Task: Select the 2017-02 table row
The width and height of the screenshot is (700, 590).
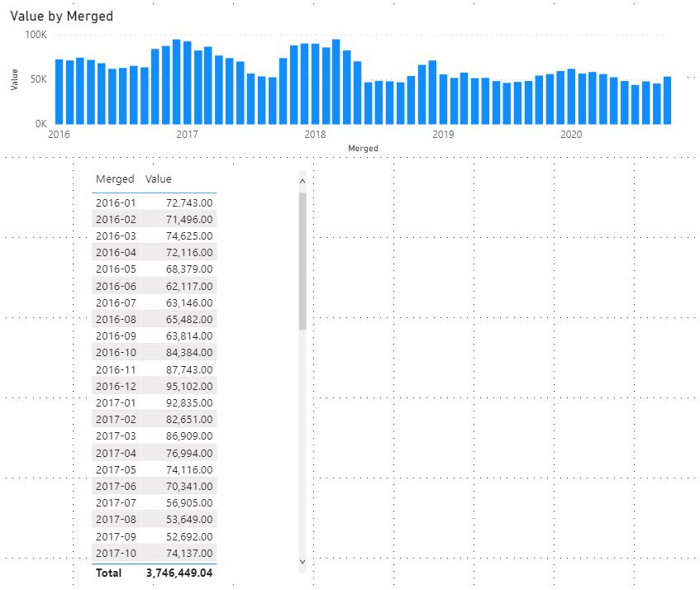Action: coord(154,420)
